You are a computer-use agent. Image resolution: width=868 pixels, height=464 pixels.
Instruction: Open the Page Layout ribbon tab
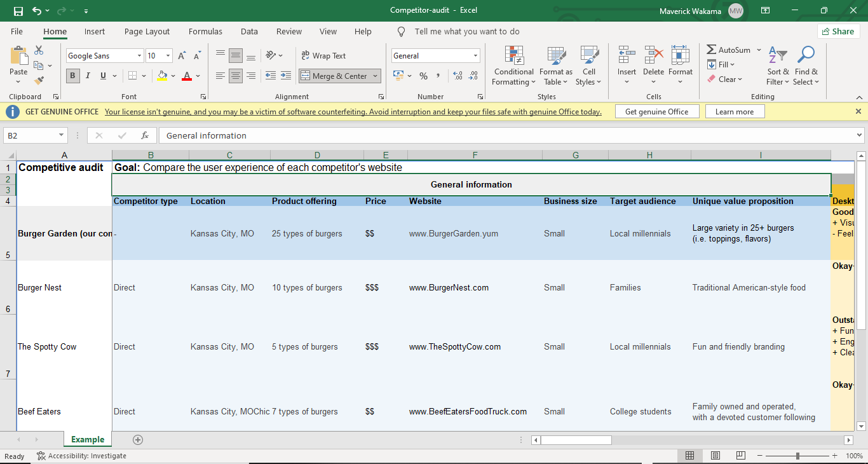coord(147,31)
